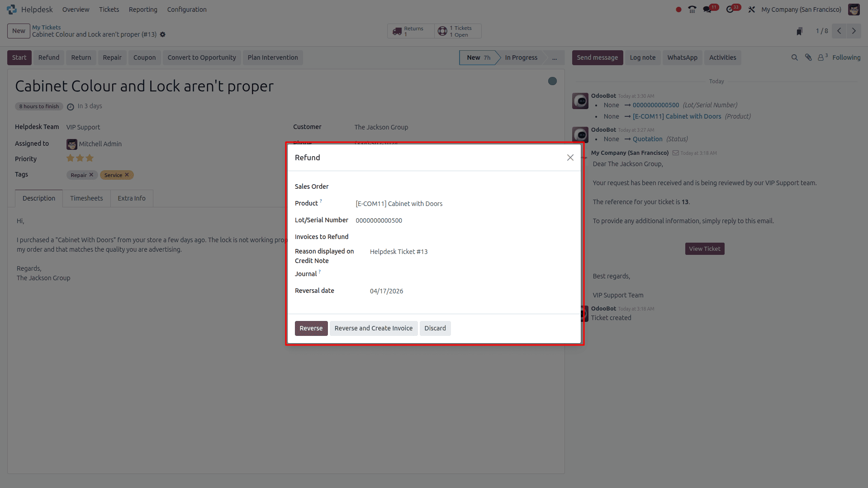Go to next ticket arrow

point(854,31)
